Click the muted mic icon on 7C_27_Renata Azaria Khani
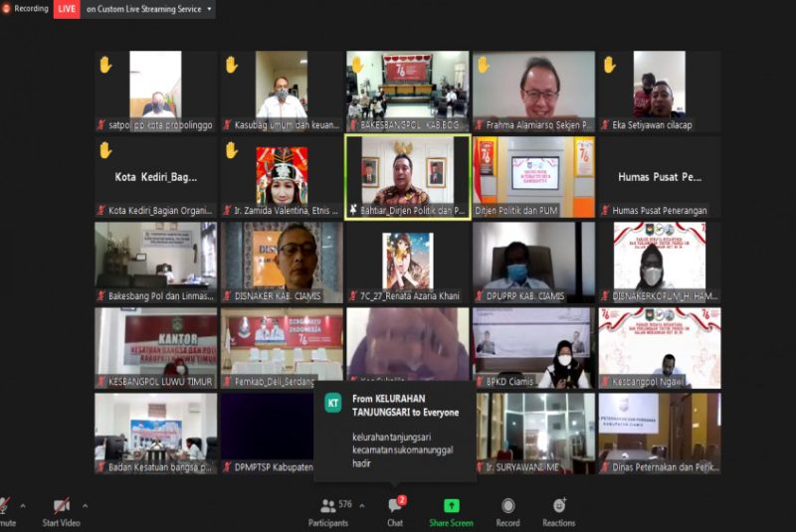The image size is (796, 532). (x=353, y=295)
